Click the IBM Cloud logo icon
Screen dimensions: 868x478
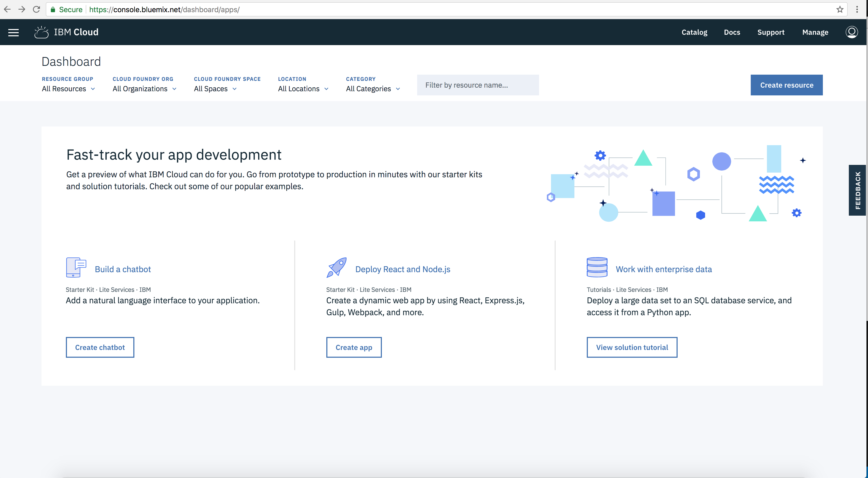42,32
